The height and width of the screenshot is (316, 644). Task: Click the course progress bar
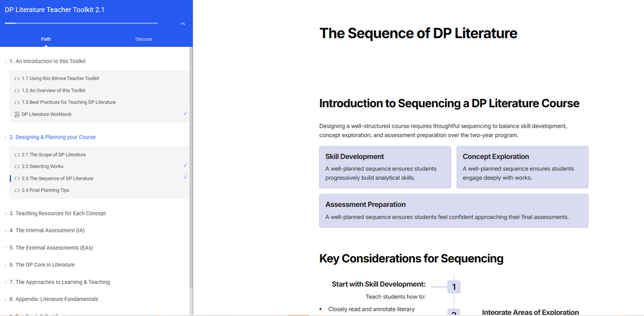click(81, 23)
